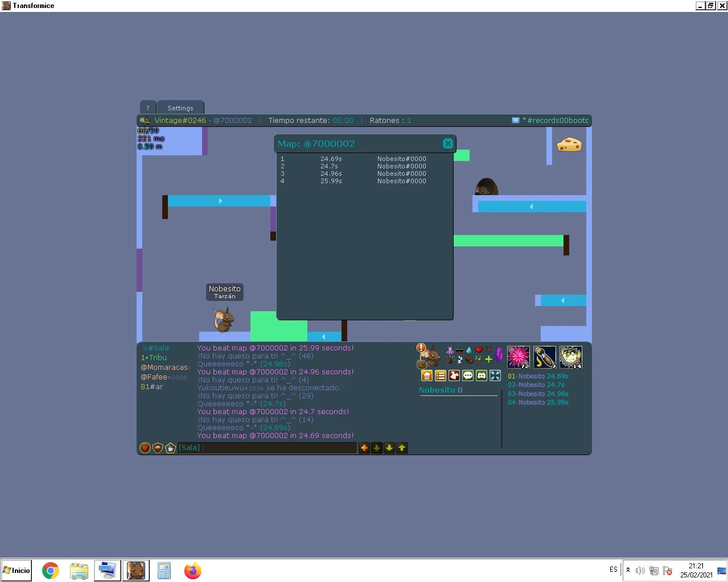Click the brown clapping paw emote
The image size is (728, 582).
coord(450,360)
